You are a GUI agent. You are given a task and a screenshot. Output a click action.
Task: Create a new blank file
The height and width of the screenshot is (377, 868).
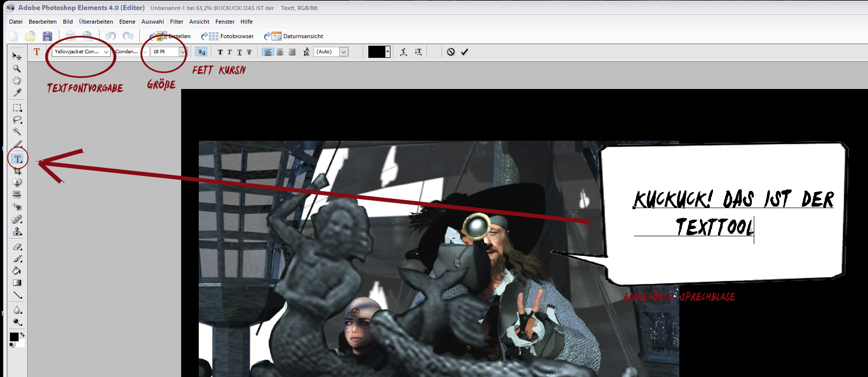point(13,36)
